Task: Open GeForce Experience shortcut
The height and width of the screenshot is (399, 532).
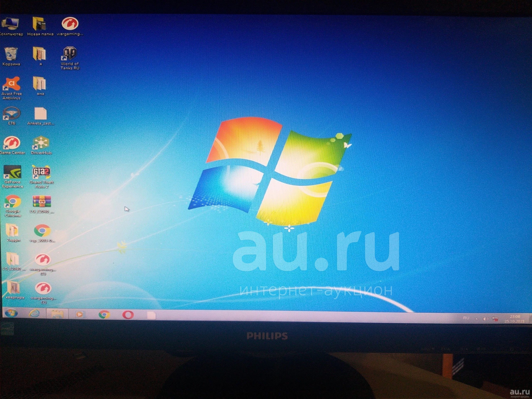Action: click(x=12, y=177)
